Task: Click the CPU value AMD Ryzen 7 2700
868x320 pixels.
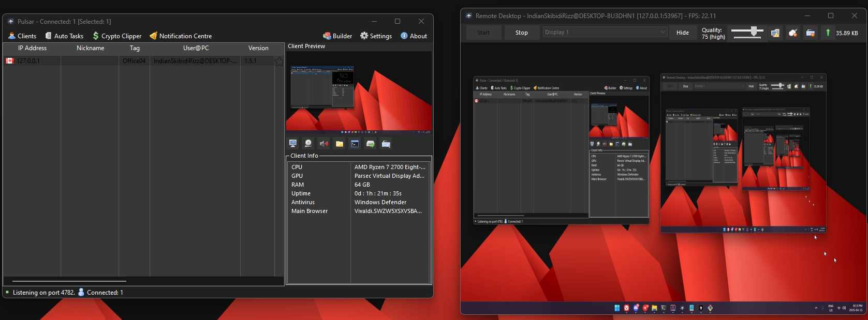Action: click(390, 167)
